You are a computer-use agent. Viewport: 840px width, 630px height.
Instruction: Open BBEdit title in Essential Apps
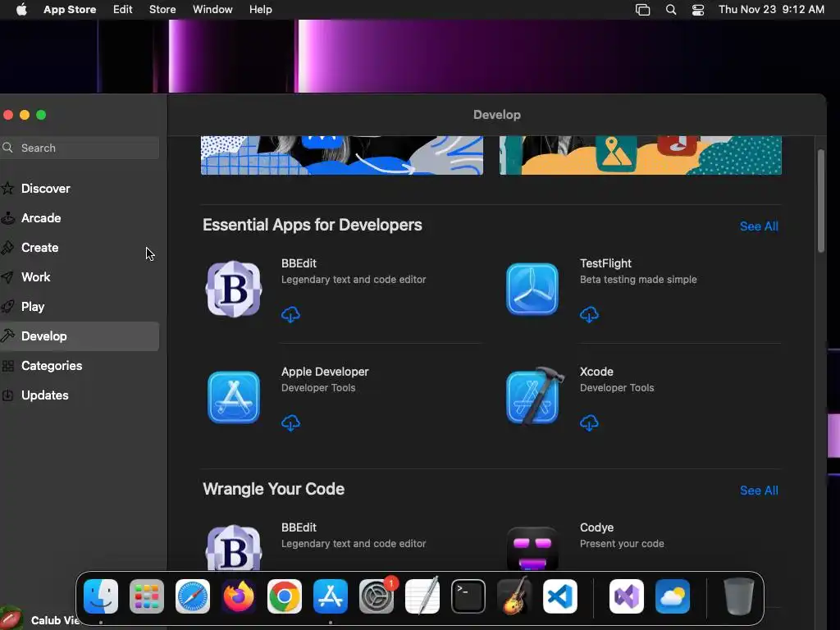(299, 263)
